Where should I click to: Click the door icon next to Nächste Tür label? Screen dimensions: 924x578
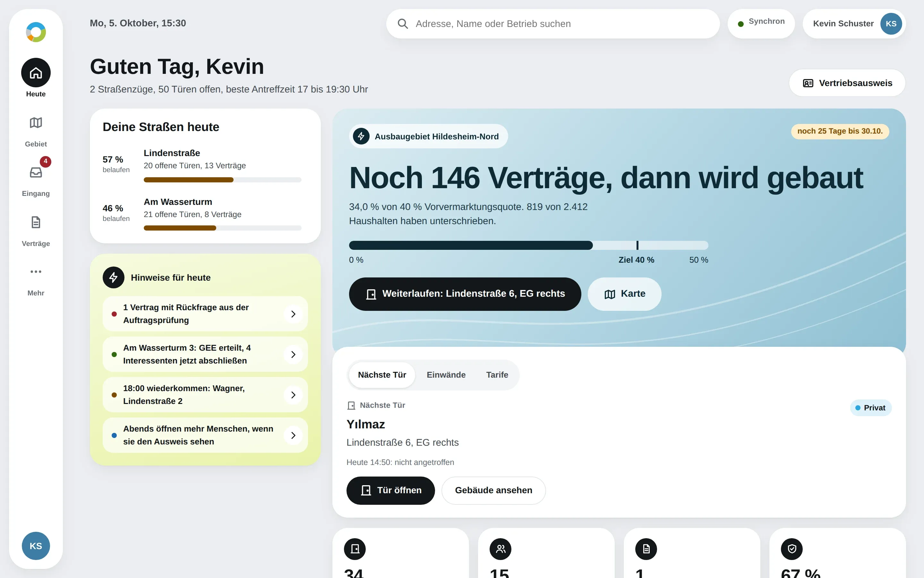pos(351,405)
